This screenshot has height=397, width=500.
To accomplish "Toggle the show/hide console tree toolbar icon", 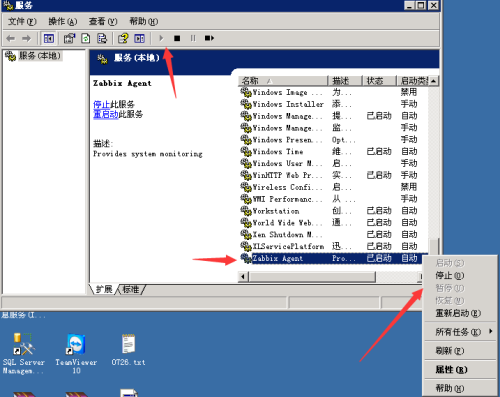I will (x=49, y=39).
